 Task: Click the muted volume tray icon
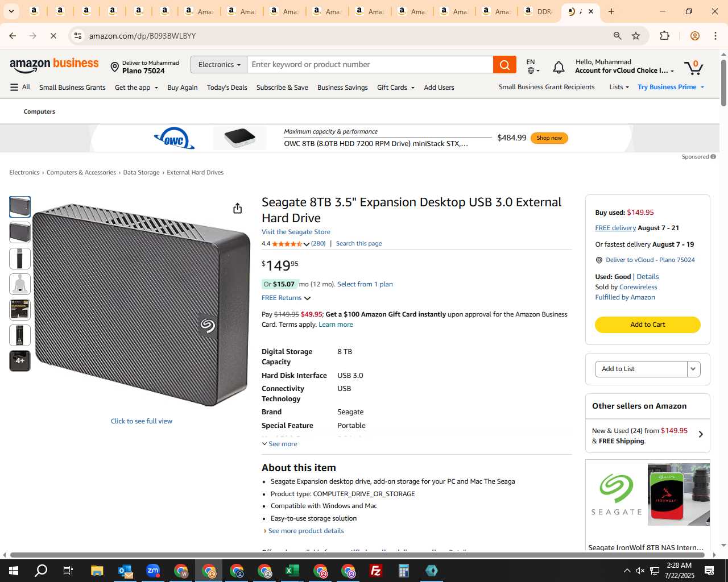coord(640,571)
